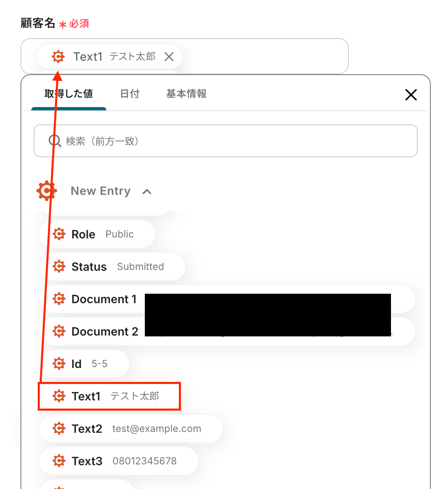Select the Text2 test@example.com value
448x489 pixels.
pos(131,429)
